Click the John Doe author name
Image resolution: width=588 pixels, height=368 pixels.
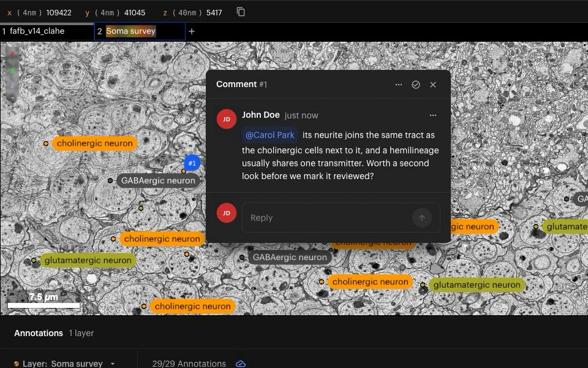pos(261,115)
